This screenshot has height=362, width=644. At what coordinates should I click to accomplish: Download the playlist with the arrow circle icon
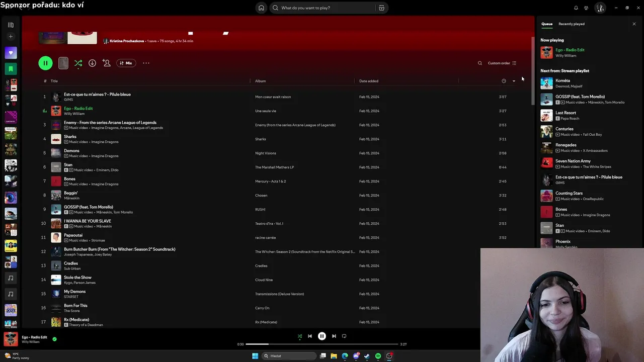92,63
